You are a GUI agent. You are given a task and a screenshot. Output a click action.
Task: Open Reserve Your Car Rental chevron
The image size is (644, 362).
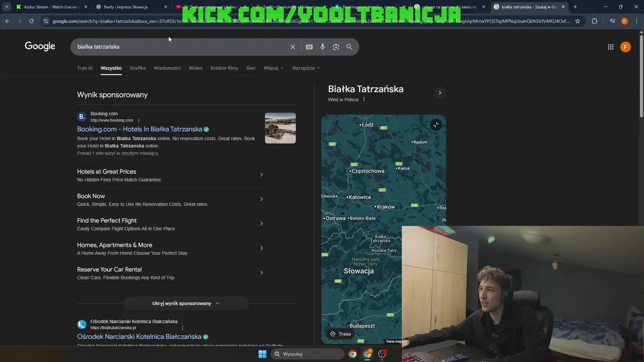click(x=261, y=273)
